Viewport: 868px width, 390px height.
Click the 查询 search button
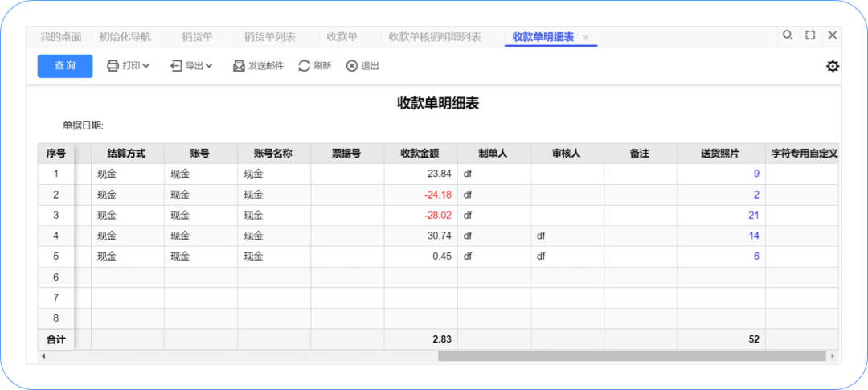click(65, 66)
